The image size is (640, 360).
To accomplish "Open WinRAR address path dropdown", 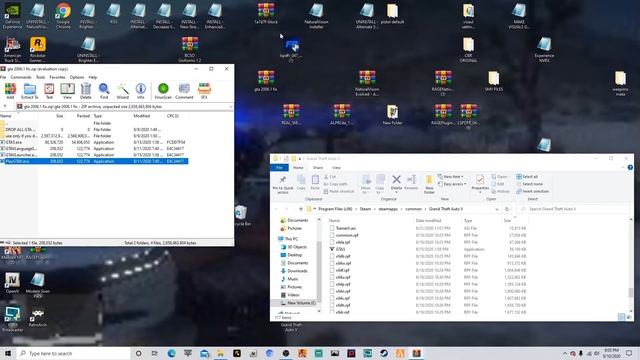I will [231, 107].
